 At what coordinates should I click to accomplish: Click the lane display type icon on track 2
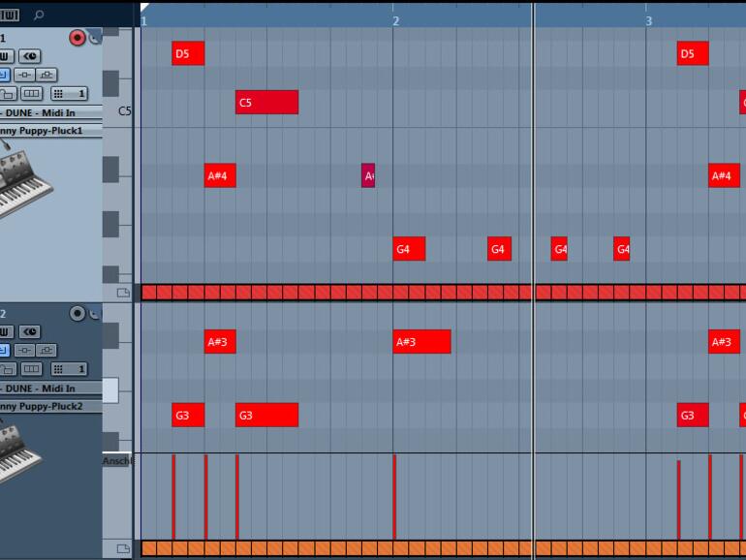[31, 369]
